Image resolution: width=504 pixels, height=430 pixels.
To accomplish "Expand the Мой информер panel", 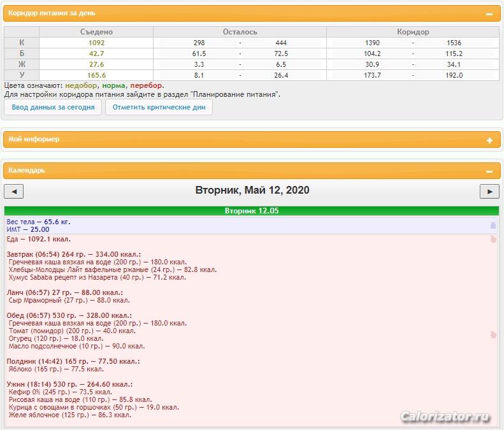I will click(x=489, y=140).
